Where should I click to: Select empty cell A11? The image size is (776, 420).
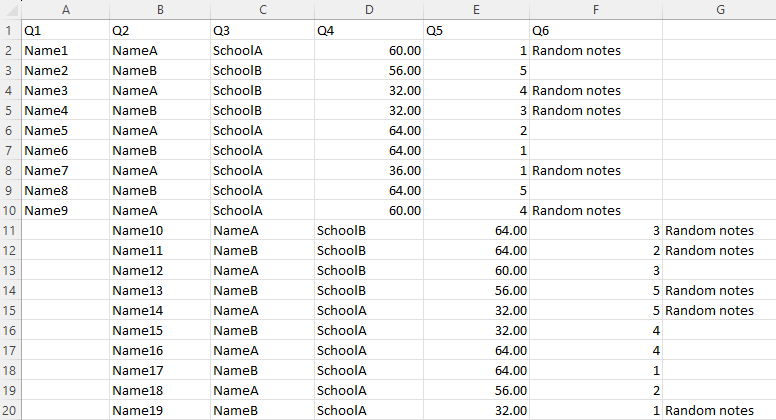click(65, 230)
